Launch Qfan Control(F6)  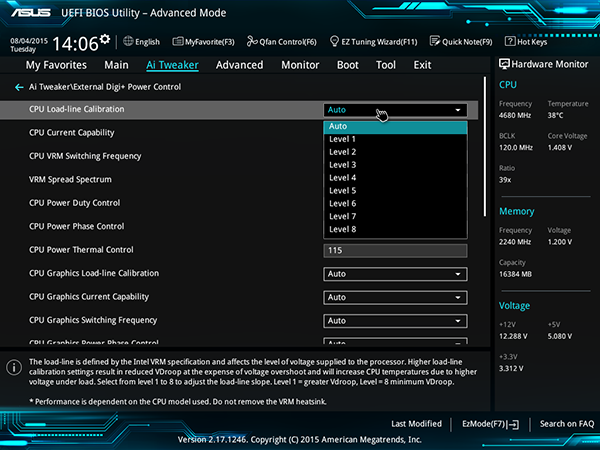(281, 42)
